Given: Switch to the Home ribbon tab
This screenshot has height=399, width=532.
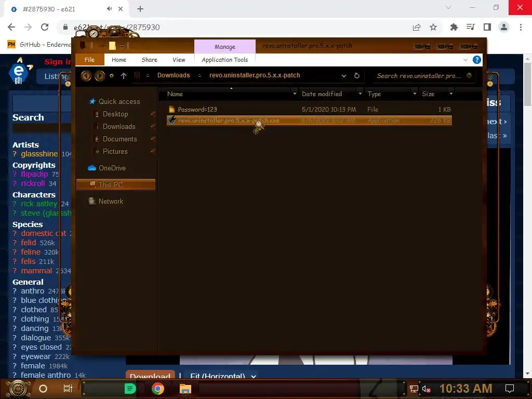Looking at the screenshot, I should click(119, 60).
